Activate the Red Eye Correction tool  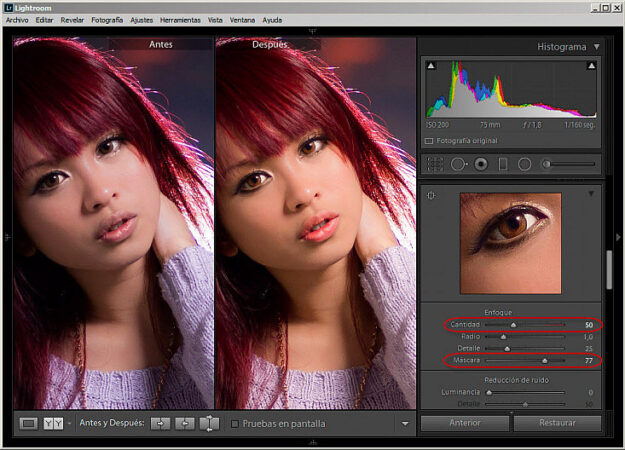481,163
